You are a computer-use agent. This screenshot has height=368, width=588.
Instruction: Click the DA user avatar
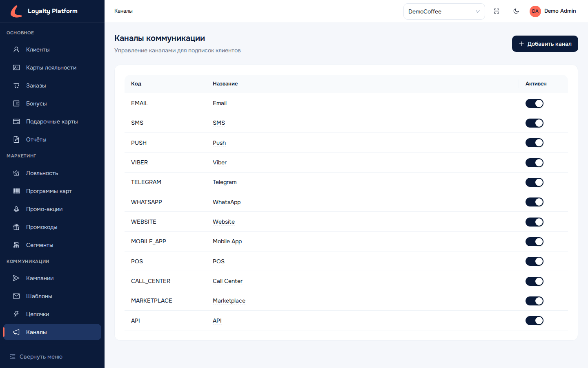pos(535,11)
